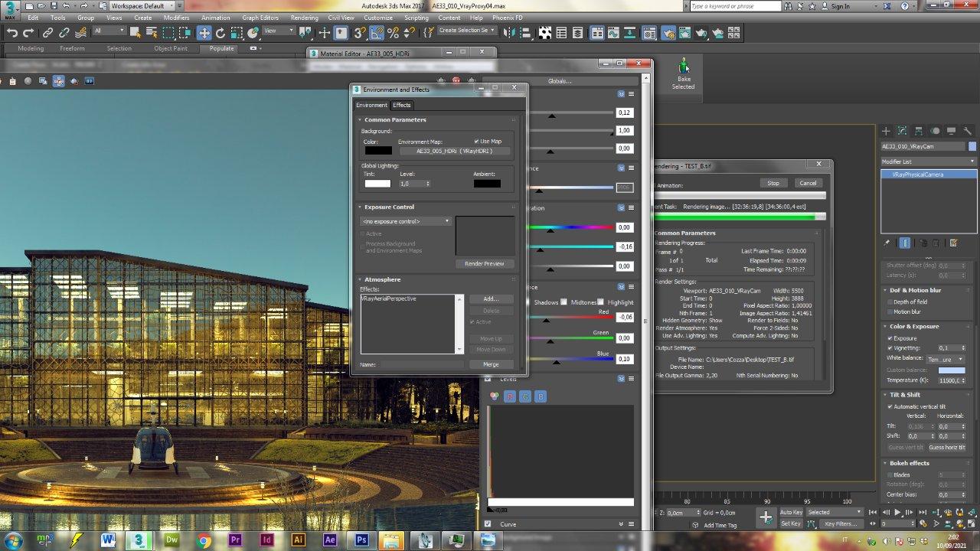Open the Scene Explorer from the toolbar
This screenshot has height=551, width=980.
[561, 33]
